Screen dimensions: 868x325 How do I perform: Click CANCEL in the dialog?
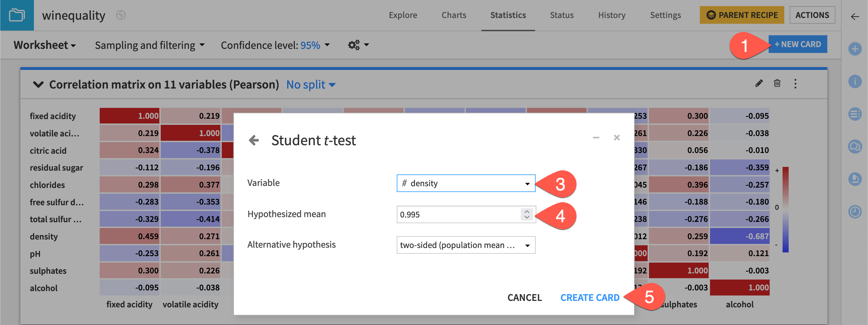coord(525,298)
